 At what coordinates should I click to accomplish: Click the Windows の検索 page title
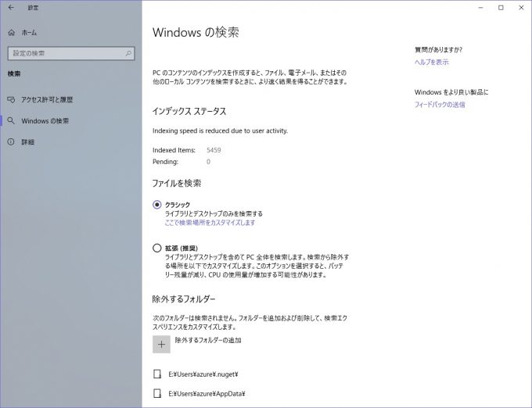pos(196,33)
